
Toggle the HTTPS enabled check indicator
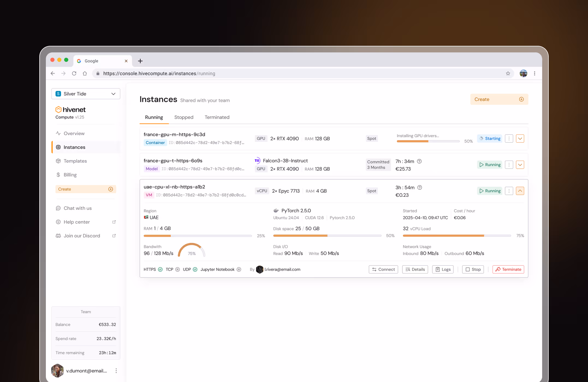[x=160, y=269]
